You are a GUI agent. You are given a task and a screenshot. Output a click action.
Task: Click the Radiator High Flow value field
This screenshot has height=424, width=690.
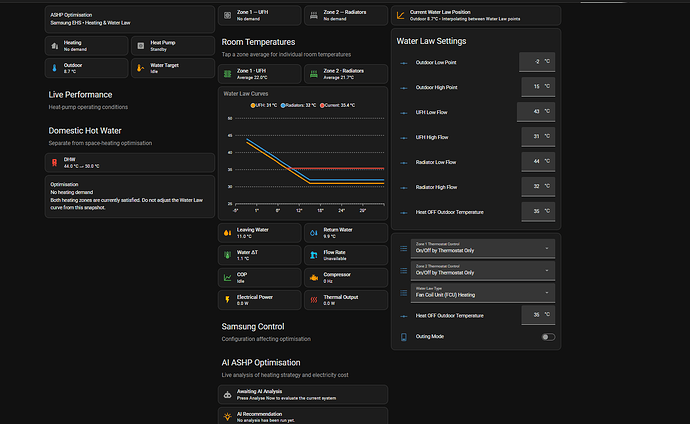pos(538,186)
